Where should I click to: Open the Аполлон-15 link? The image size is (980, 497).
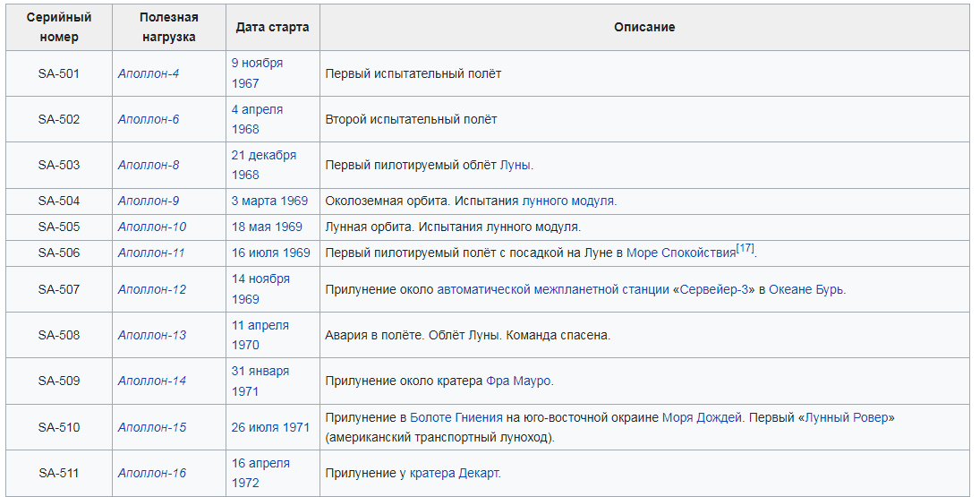click(x=152, y=428)
